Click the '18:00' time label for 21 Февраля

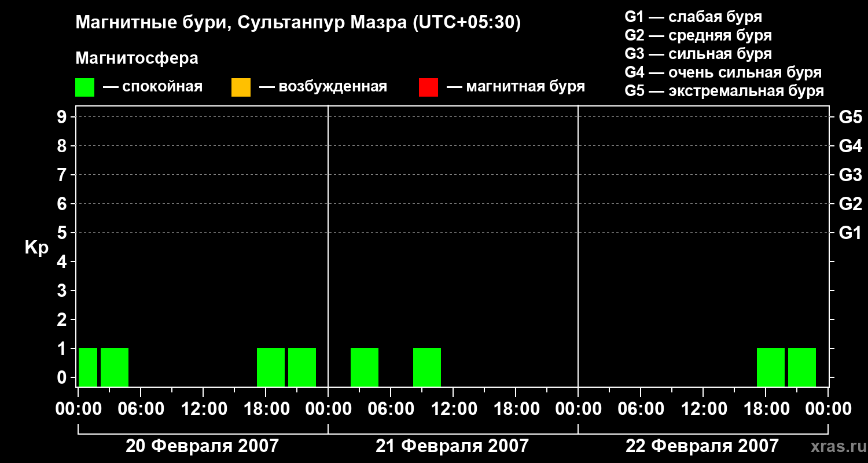[x=516, y=409]
